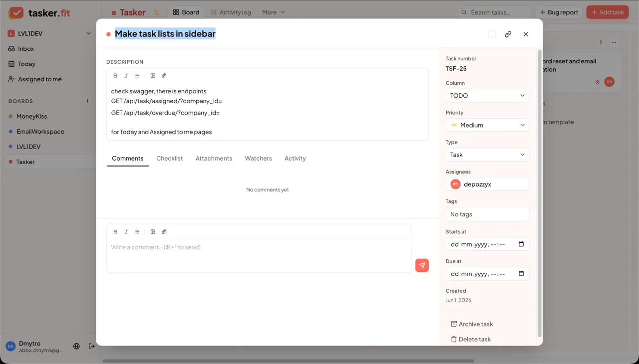Copy task link with the chain icon
Viewport: 639px width, 364px height.
[x=508, y=34]
